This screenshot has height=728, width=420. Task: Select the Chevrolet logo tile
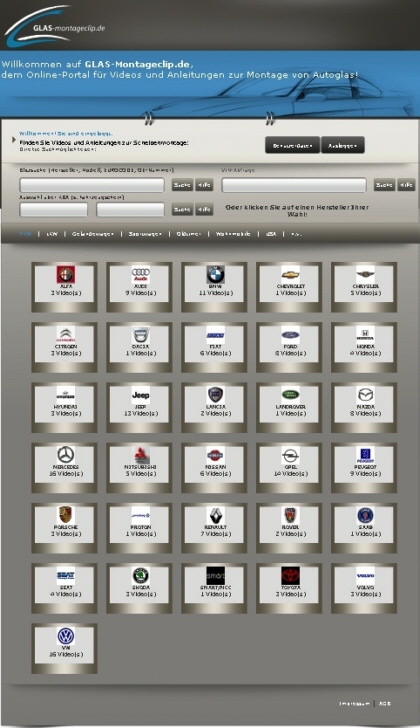pos(289,286)
